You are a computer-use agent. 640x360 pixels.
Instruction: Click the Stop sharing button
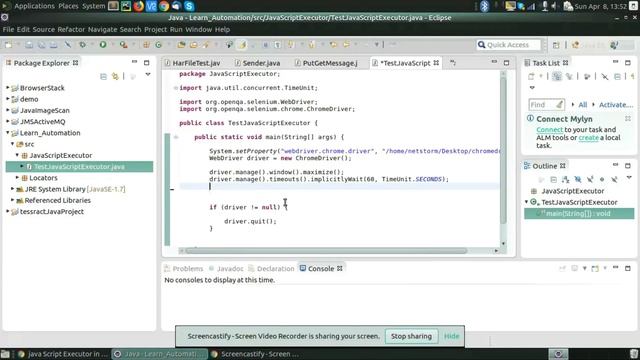[411, 336]
